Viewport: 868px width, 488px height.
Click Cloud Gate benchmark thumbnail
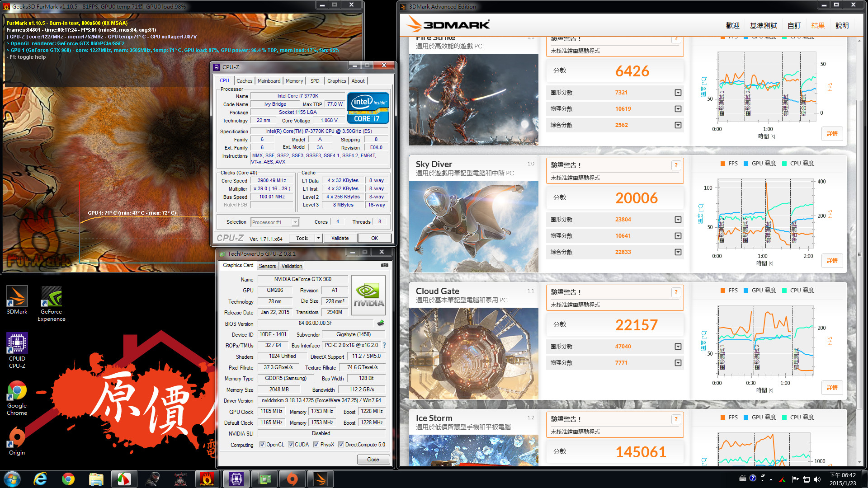click(x=473, y=353)
